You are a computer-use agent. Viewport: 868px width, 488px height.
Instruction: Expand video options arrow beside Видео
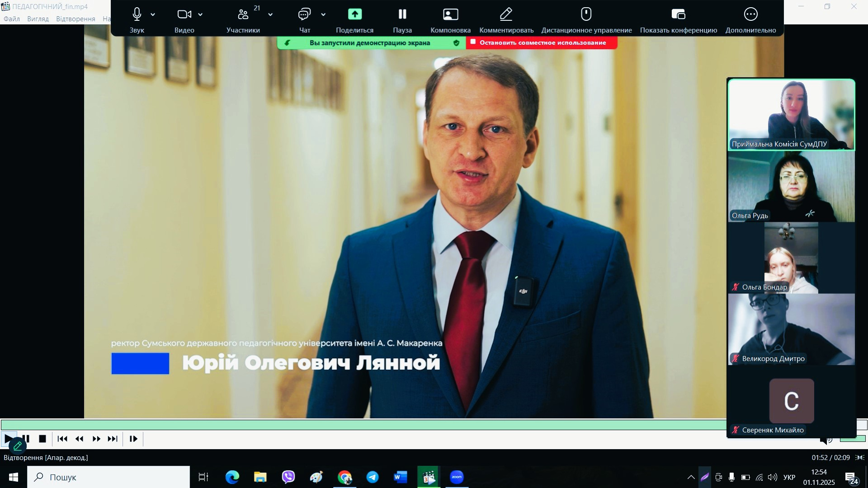[200, 14]
